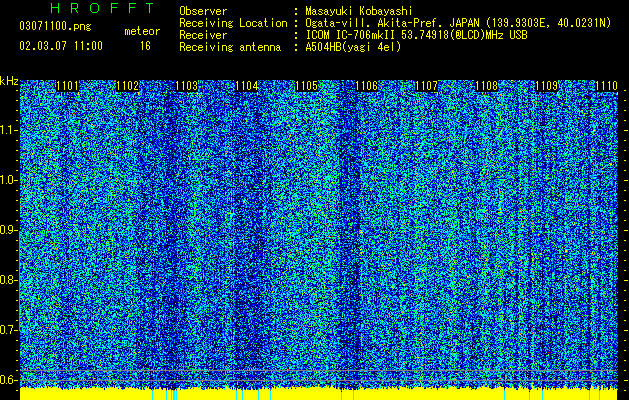
Task: Click the 1105 time marker
Action: coord(307,86)
